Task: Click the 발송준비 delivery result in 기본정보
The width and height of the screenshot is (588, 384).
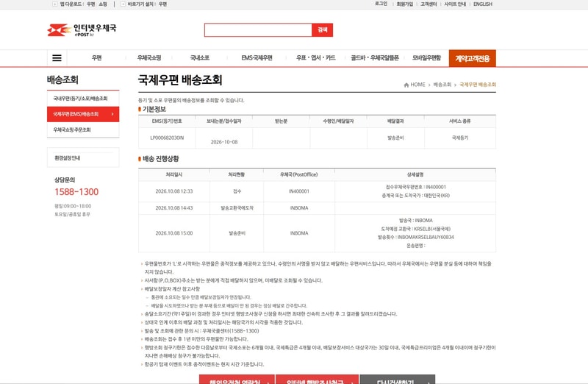Action: [x=395, y=138]
